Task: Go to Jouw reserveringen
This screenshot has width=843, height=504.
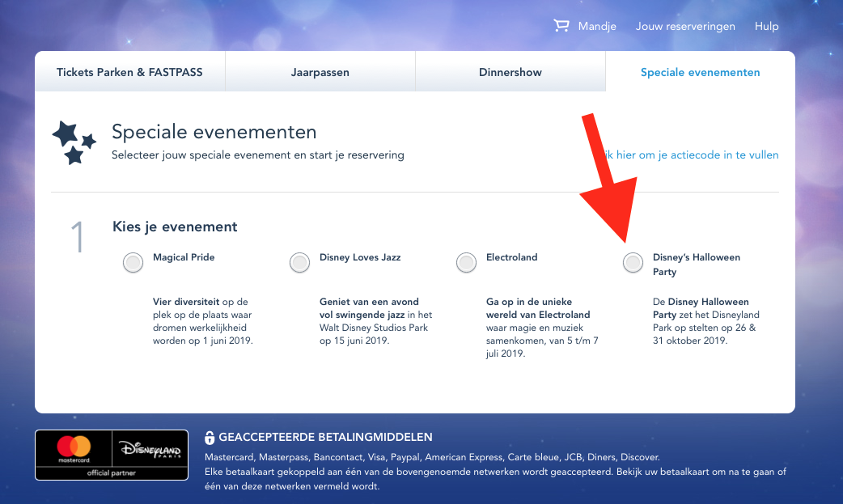Action: (x=685, y=26)
